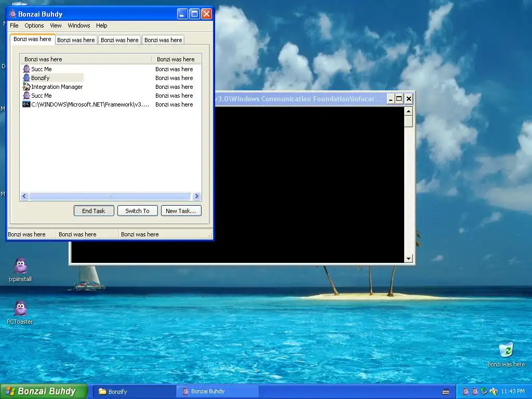Click the task list's right scroll arrow
Viewport: 532px width, 399px height.
[196, 196]
